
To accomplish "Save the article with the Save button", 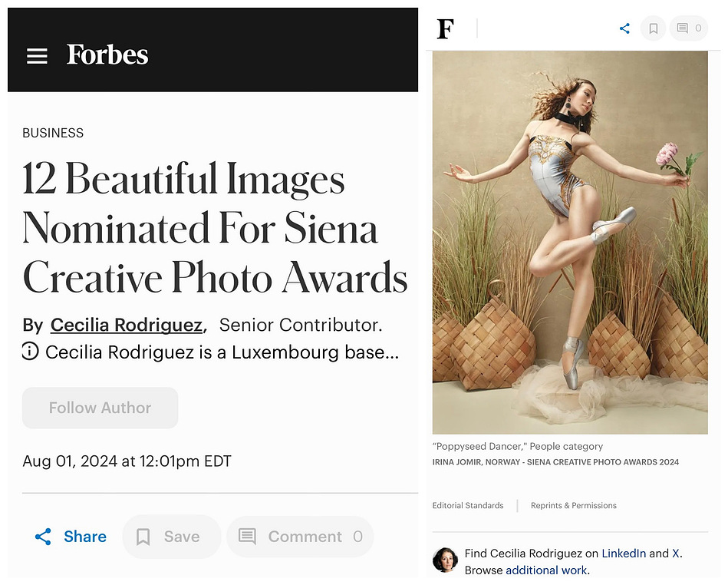I will click(x=171, y=537).
